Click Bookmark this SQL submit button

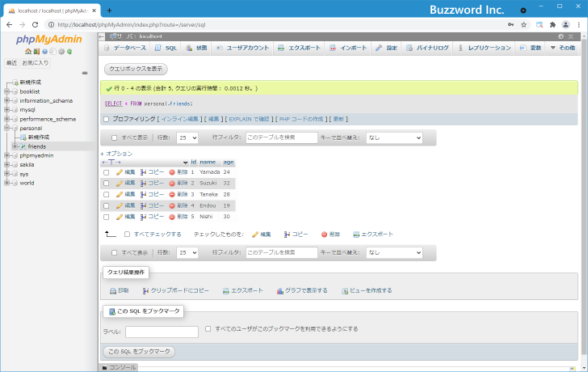pos(139,352)
